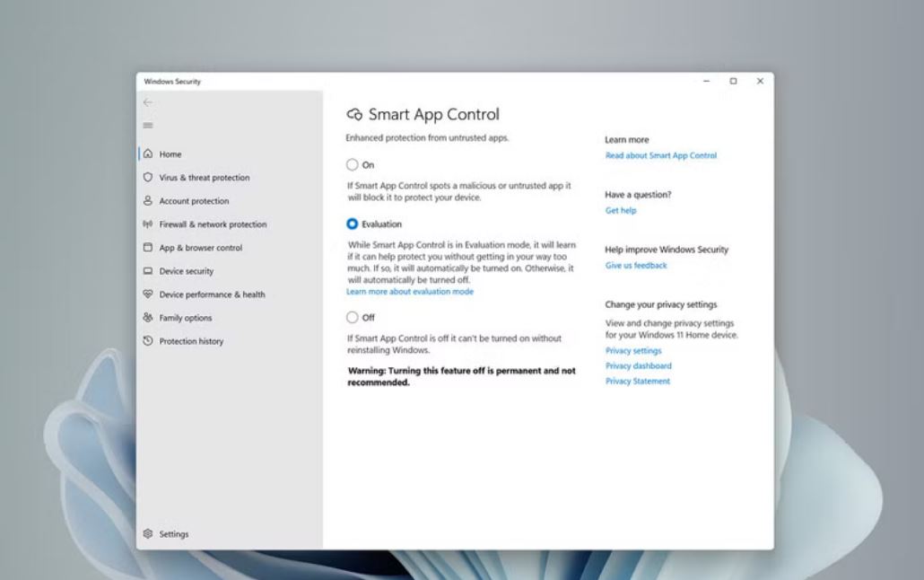This screenshot has width=924, height=580.
Task: Select the On radio button
Action: (352, 164)
